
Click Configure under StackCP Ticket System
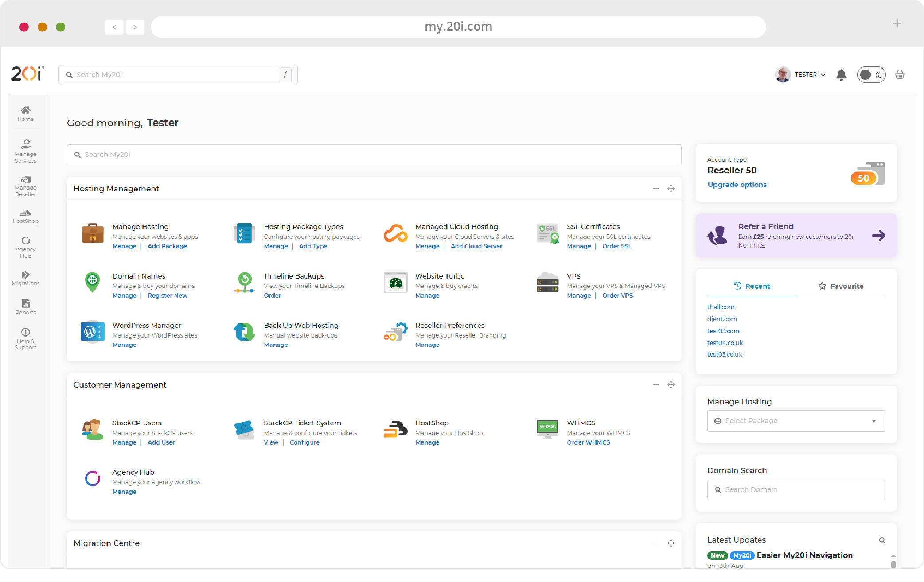304,442
